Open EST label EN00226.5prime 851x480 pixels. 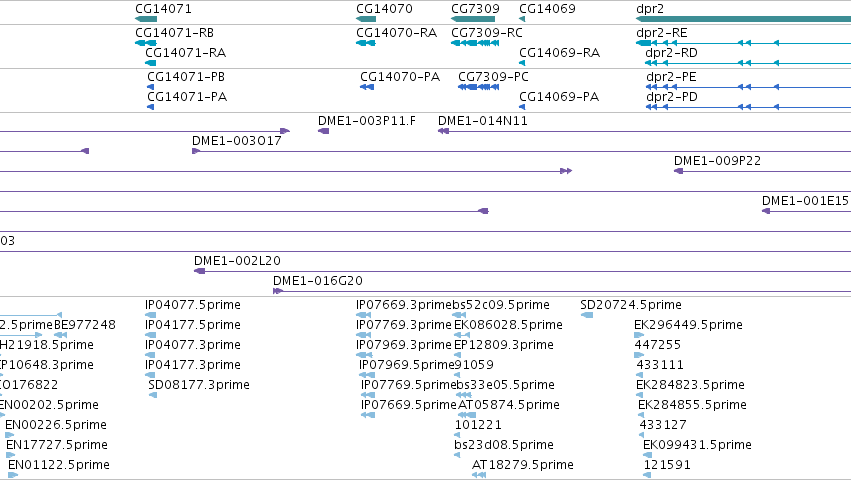56,425
